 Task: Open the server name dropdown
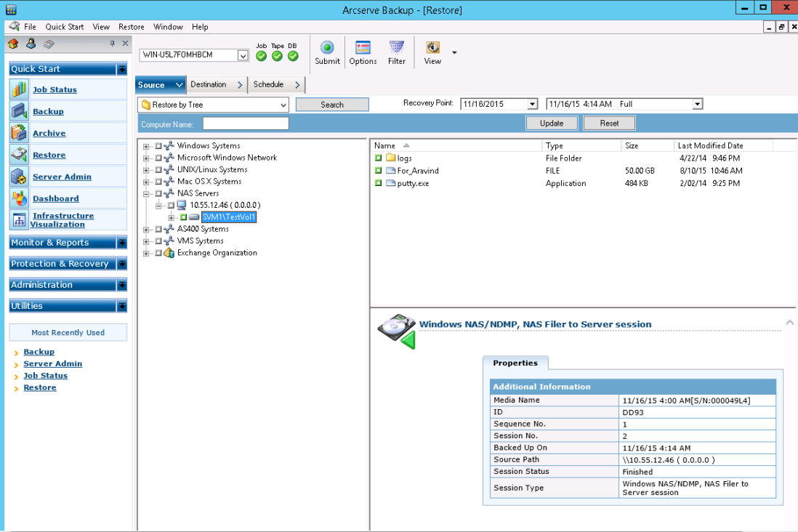tap(243, 55)
